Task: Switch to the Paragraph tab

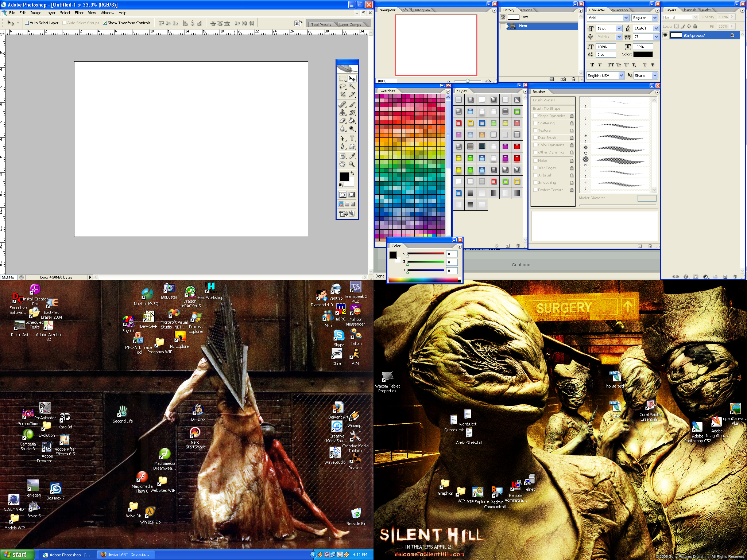Action: (619, 10)
